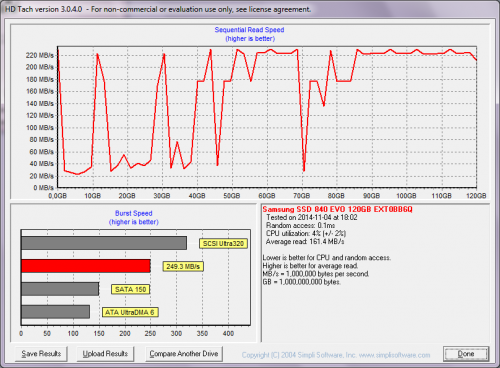Click the Tested on 2014-11-04 line
Viewport: 500px width, 368px height.
point(312,218)
